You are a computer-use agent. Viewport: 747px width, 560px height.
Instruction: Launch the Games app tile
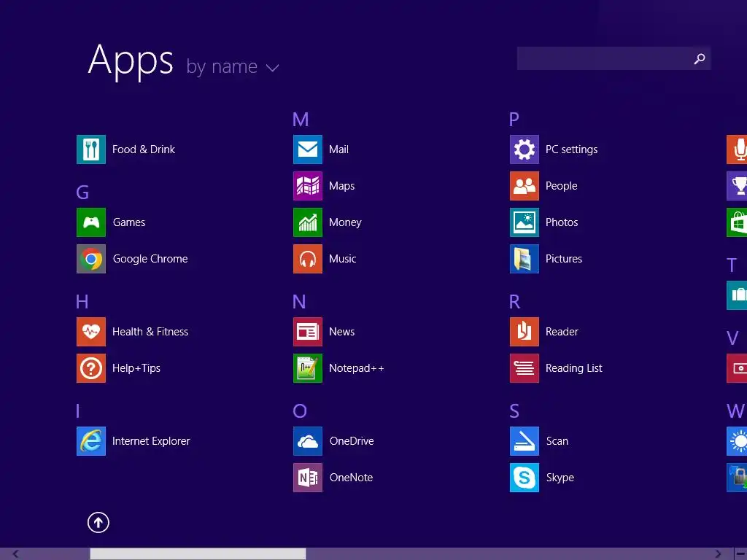91,222
